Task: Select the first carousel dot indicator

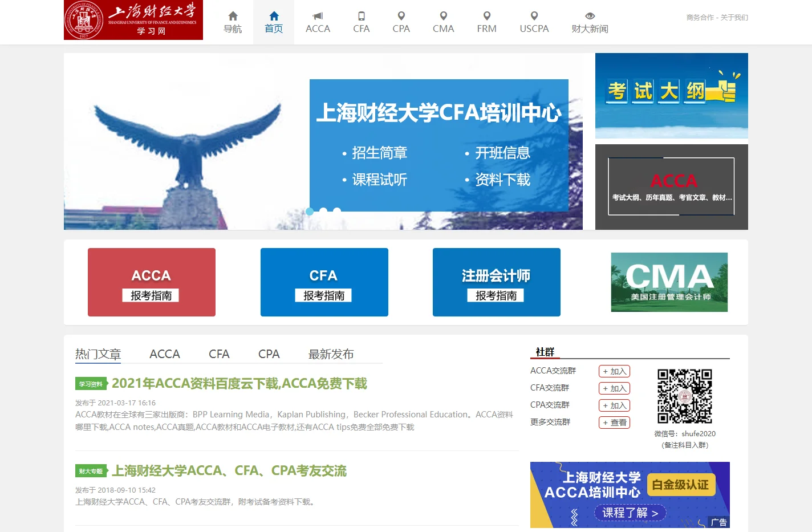Action: pyautogui.click(x=310, y=211)
